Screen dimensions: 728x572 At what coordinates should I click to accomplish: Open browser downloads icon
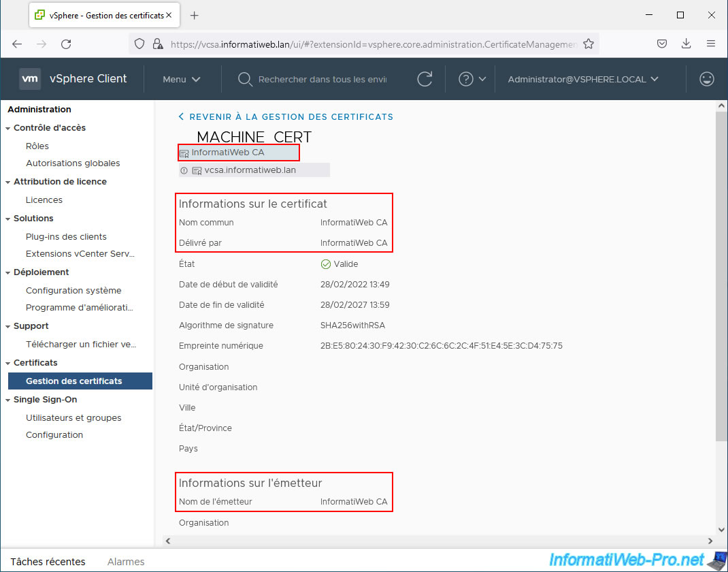pos(686,44)
